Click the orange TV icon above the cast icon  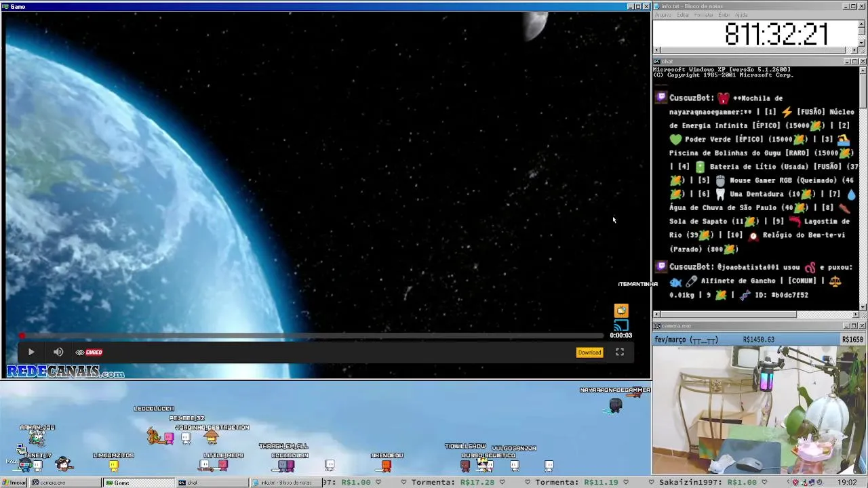click(621, 310)
